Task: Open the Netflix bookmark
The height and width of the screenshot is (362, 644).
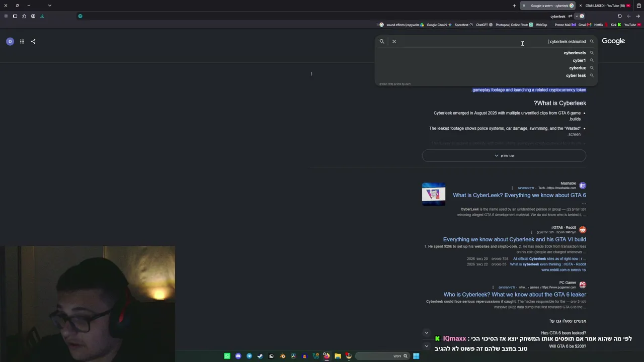Action: point(600,25)
